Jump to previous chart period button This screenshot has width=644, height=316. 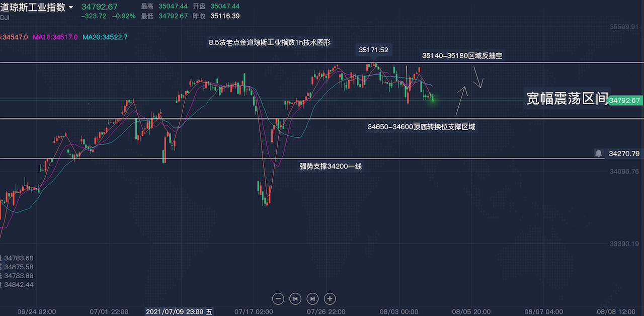pos(295,298)
